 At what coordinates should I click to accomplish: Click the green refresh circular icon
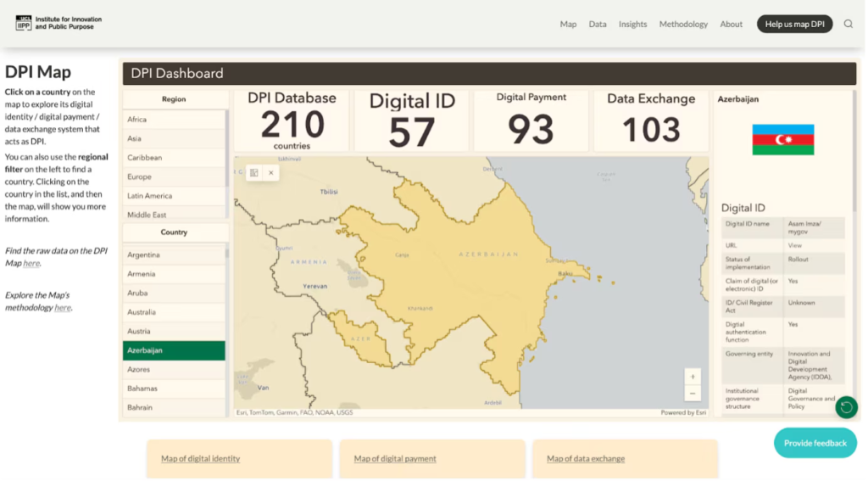point(845,408)
